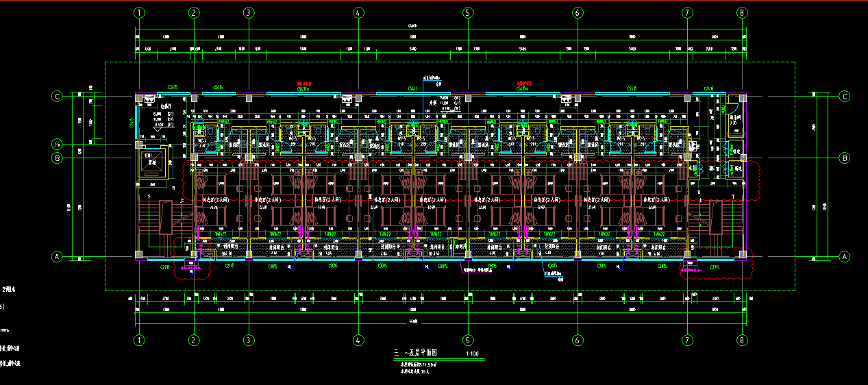868x385 pixels.
Task: Select axis bubble B on the left side
Action: tap(58, 158)
